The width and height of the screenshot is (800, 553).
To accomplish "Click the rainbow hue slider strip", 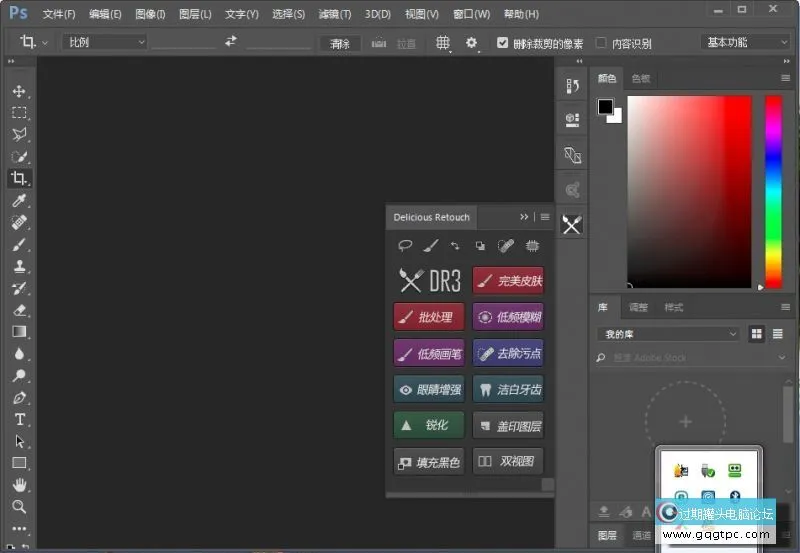I will [x=773, y=190].
